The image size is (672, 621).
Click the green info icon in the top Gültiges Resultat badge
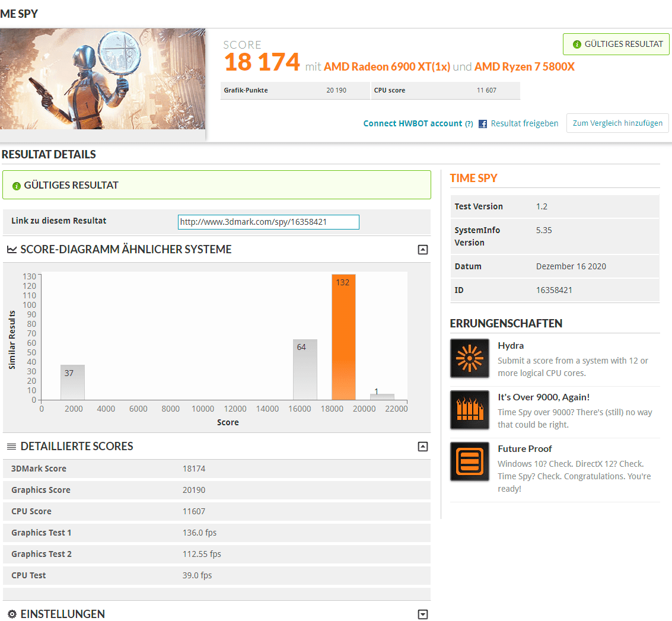tap(577, 44)
